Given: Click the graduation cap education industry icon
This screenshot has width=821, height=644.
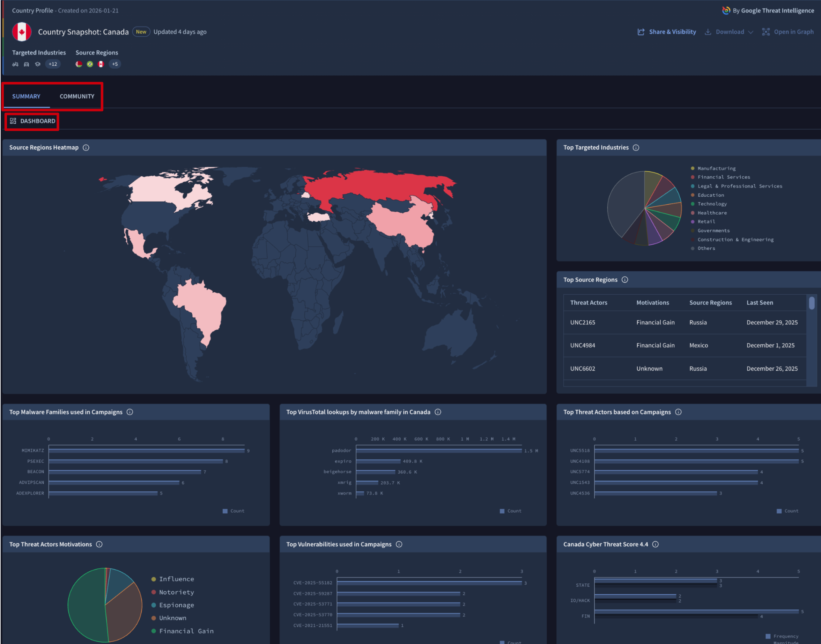Looking at the screenshot, I should point(37,64).
